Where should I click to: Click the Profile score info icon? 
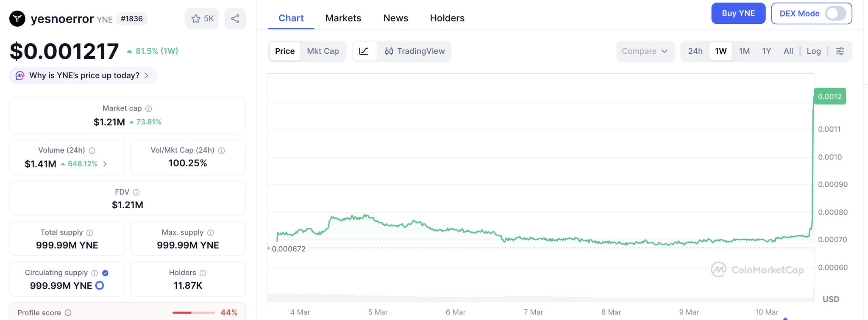(x=68, y=313)
